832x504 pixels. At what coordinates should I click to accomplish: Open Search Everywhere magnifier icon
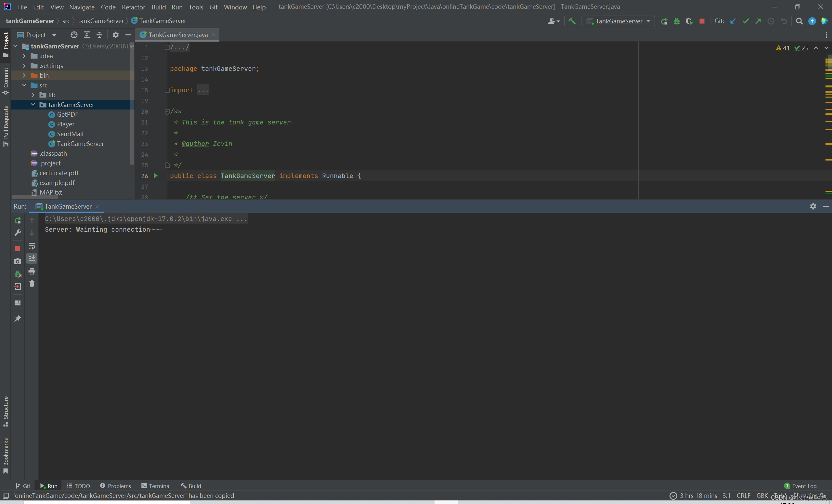click(799, 21)
